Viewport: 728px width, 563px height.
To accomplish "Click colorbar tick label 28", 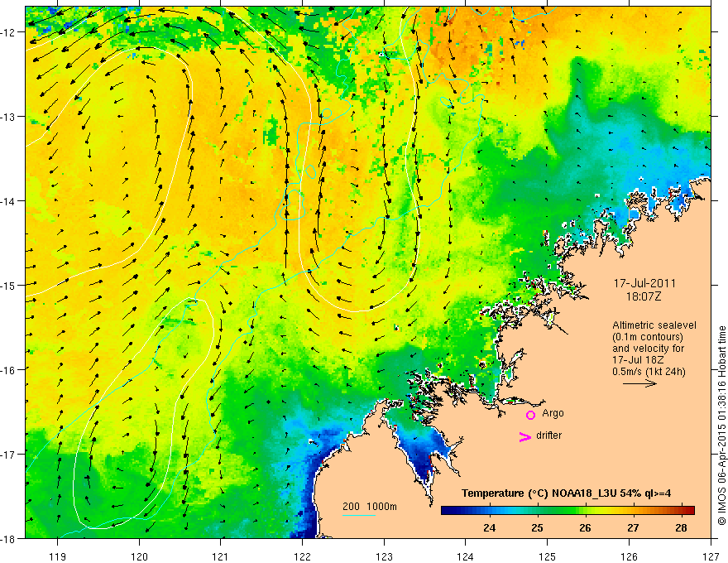I will point(681,527).
